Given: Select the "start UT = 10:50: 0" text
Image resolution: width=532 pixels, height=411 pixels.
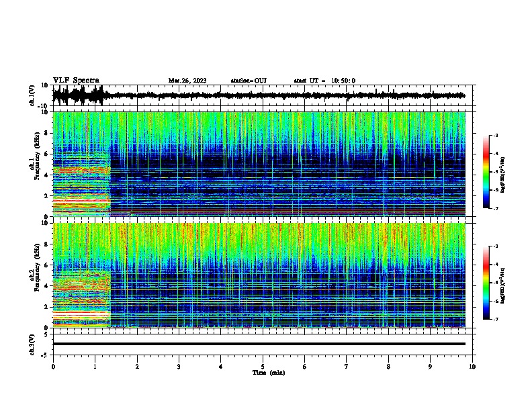Looking at the screenshot, I should (x=324, y=81).
